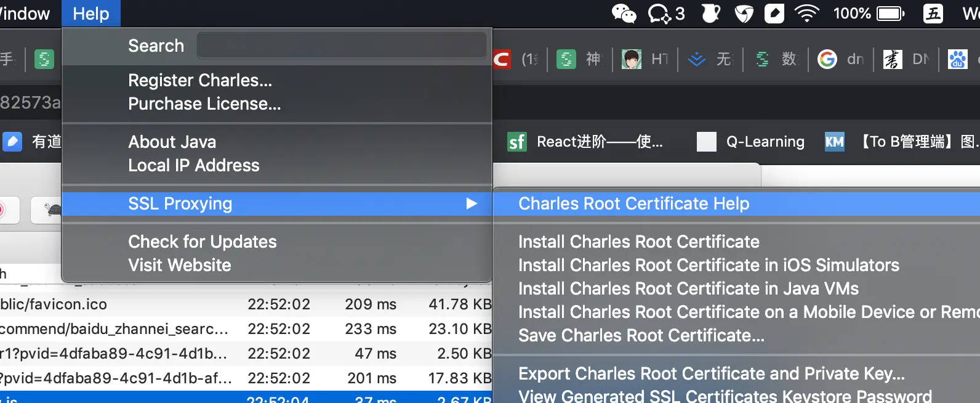Open the KM To B管理端 bookmark
This screenshot has width=980, height=403.
[902, 142]
